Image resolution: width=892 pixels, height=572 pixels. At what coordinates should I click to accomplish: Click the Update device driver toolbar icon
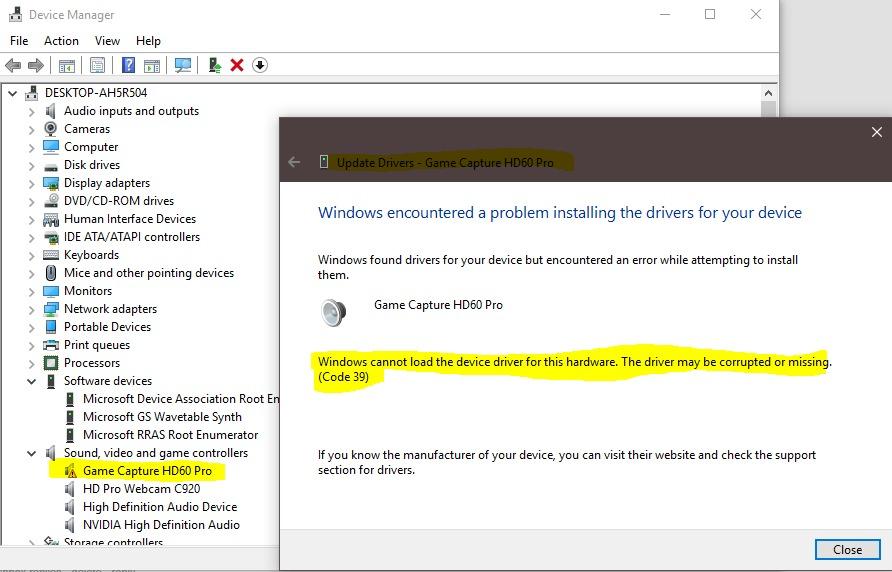(214, 65)
